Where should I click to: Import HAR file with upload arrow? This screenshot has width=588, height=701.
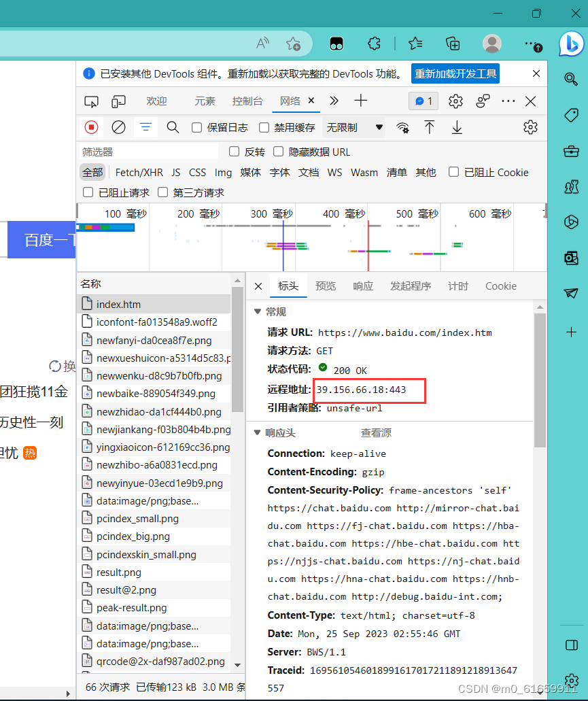[429, 127]
